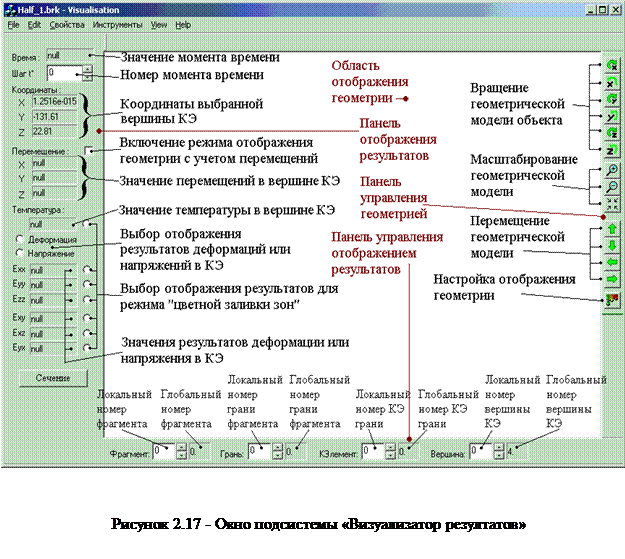Screen dimensions: 625x559
Task: Click coordinate Z value 22.81
Action: (54, 131)
